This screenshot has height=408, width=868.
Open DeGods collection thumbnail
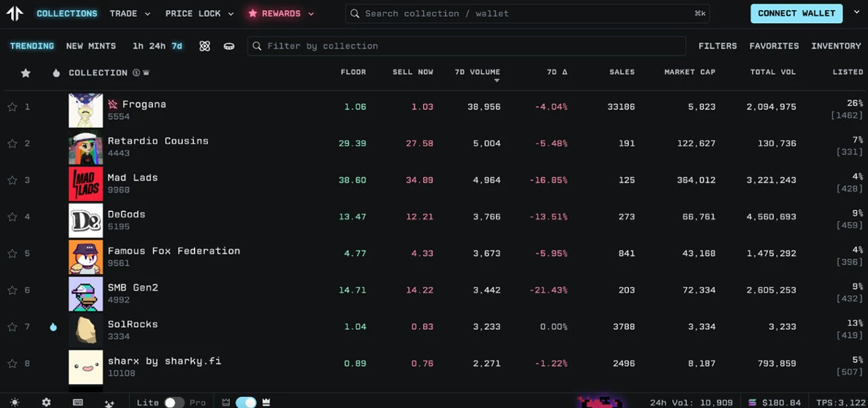[85, 221]
